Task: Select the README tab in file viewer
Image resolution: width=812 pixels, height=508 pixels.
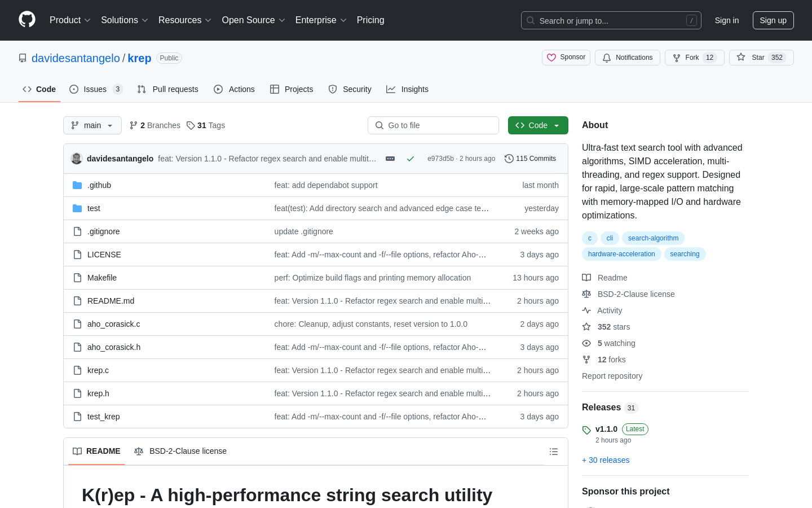Action: [96, 451]
